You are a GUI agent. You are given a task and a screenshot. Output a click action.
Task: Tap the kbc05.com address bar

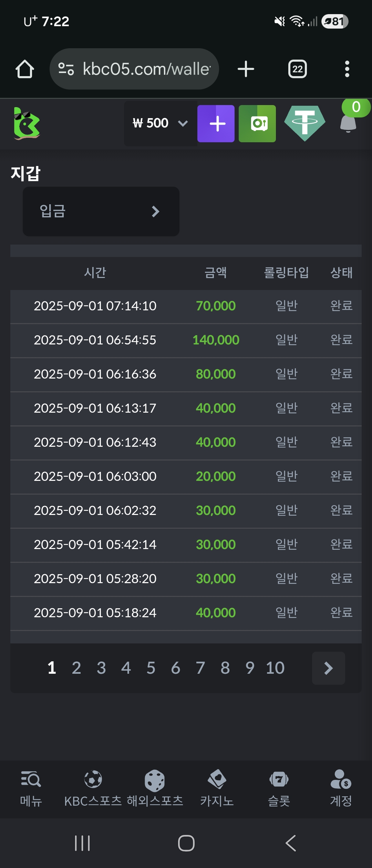(x=134, y=69)
